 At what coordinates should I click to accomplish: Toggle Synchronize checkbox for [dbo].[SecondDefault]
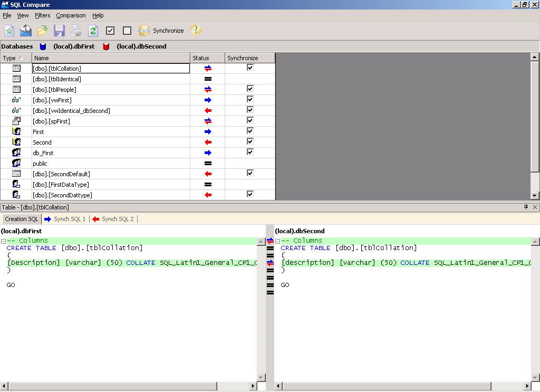point(250,173)
